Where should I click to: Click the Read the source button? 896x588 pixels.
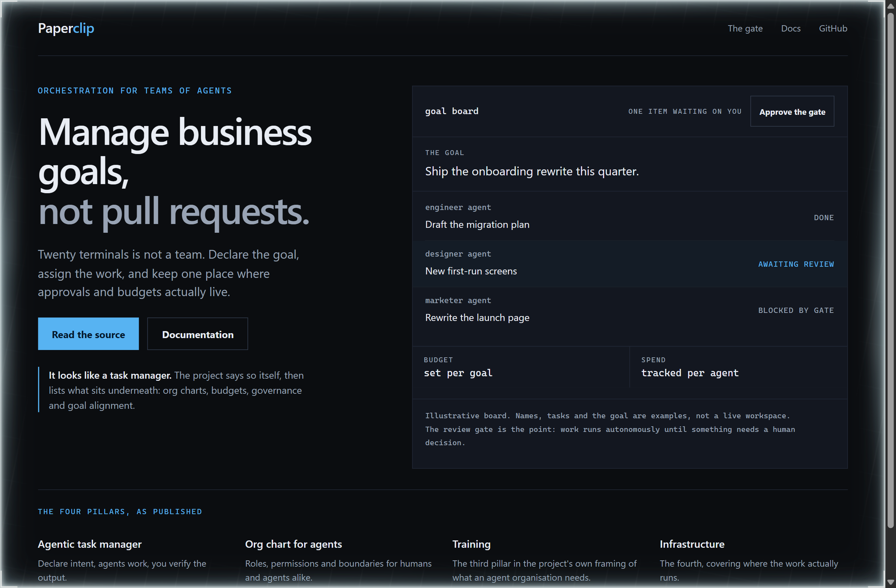click(89, 334)
